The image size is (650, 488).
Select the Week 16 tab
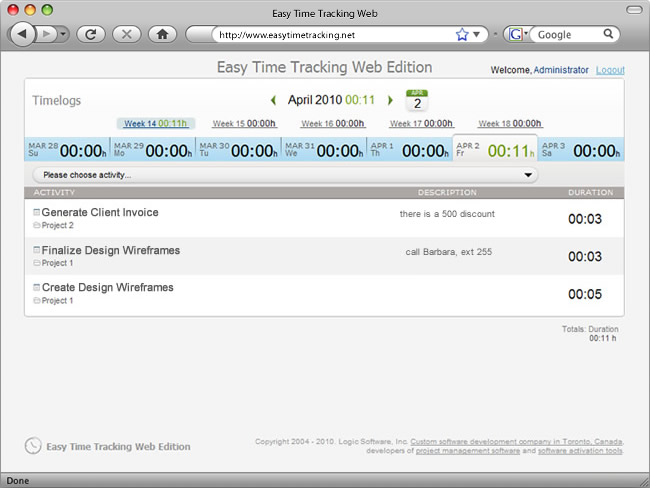pyautogui.click(x=333, y=124)
